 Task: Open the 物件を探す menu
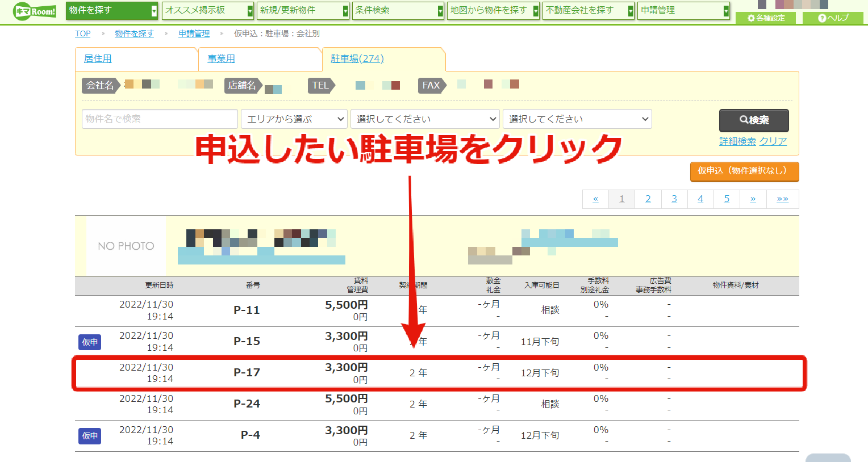click(112, 10)
